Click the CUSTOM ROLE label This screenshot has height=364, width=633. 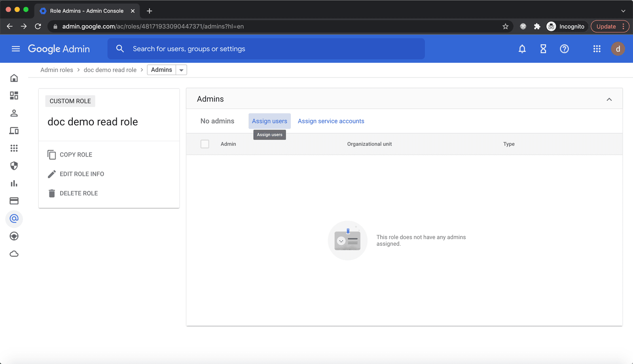click(x=70, y=101)
